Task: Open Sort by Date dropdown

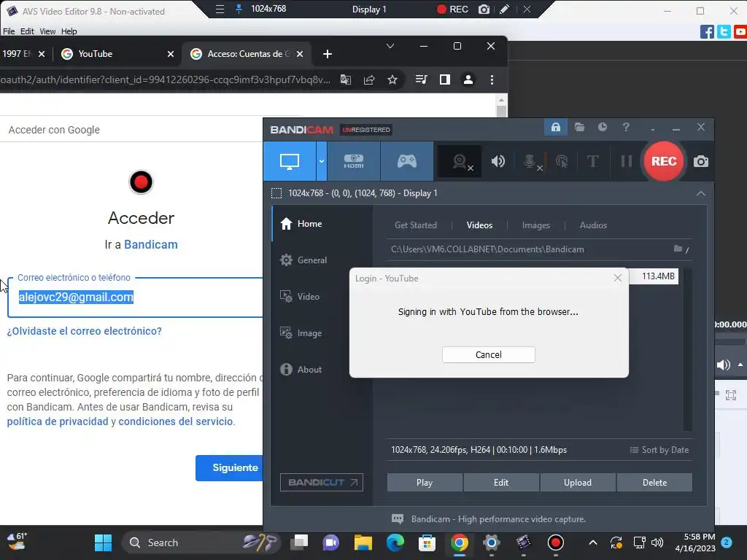Action: click(x=659, y=450)
